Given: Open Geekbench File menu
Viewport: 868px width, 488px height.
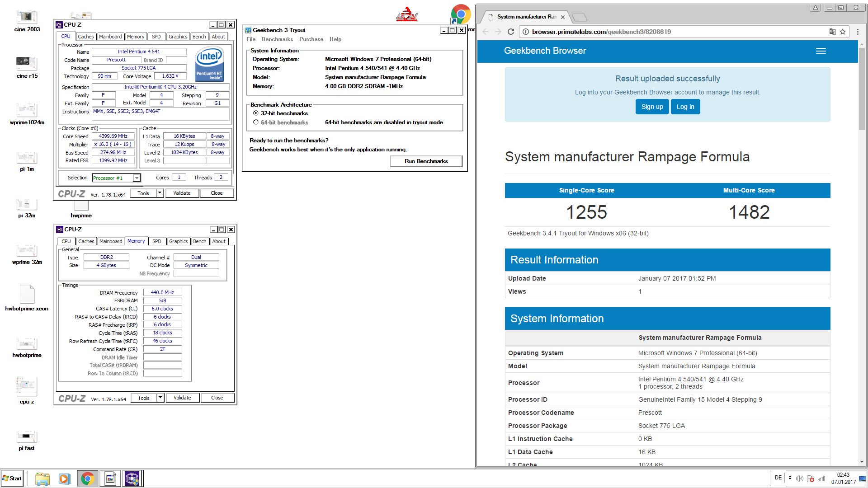Looking at the screenshot, I should click(251, 39).
